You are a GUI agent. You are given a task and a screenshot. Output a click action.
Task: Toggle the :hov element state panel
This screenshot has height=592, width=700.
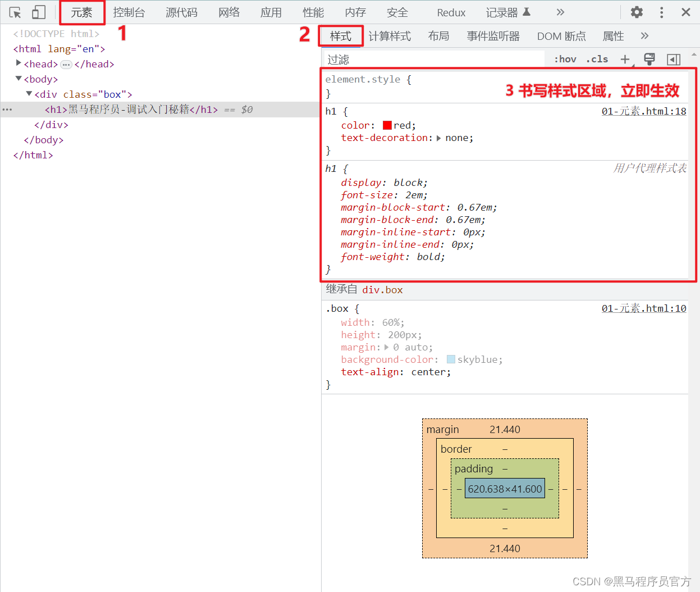coord(565,59)
